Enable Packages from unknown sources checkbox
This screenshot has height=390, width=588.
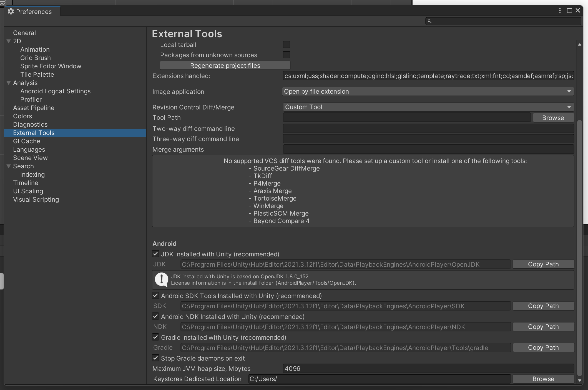[x=286, y=55]
